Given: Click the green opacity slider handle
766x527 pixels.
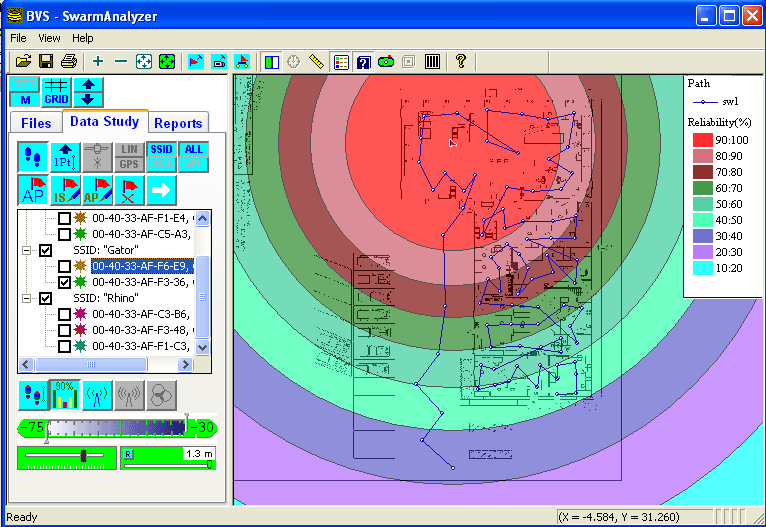Looking at the screenshot, I should (84, 456).
